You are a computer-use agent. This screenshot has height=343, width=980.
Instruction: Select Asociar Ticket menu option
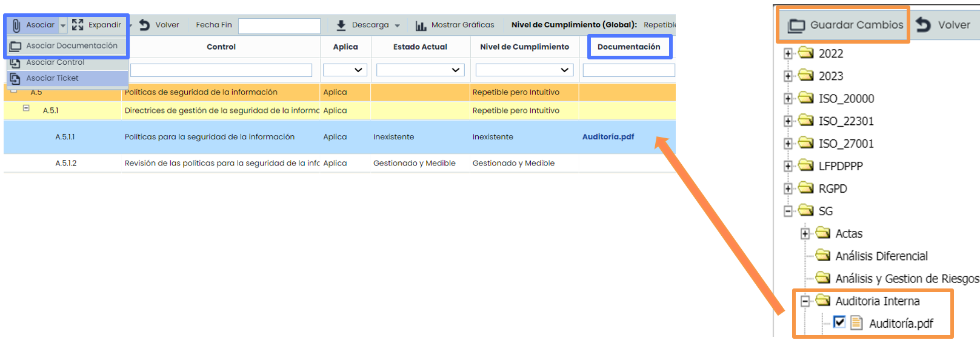click(x=52, y=78)
